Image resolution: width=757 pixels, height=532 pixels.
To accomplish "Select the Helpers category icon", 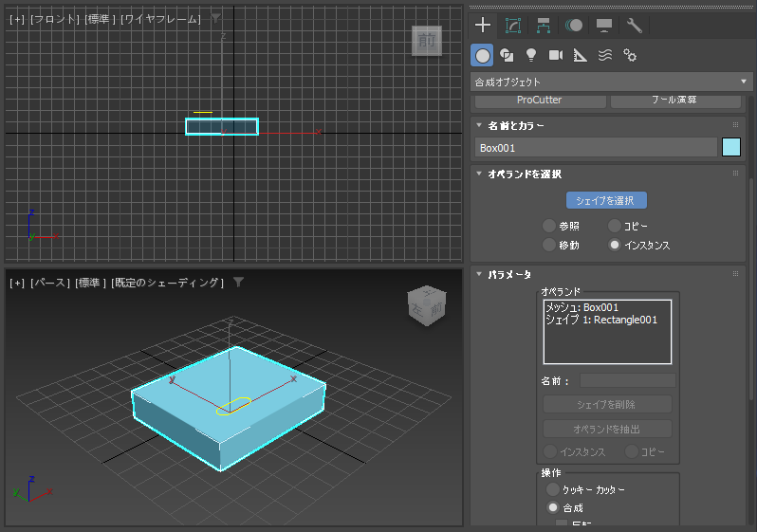I will point(581,56).
